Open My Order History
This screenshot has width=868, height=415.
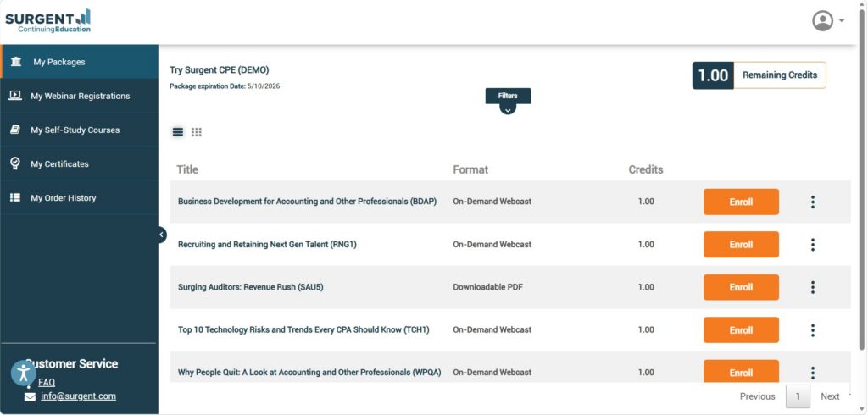pyautogui.click(x=80, y=197)
